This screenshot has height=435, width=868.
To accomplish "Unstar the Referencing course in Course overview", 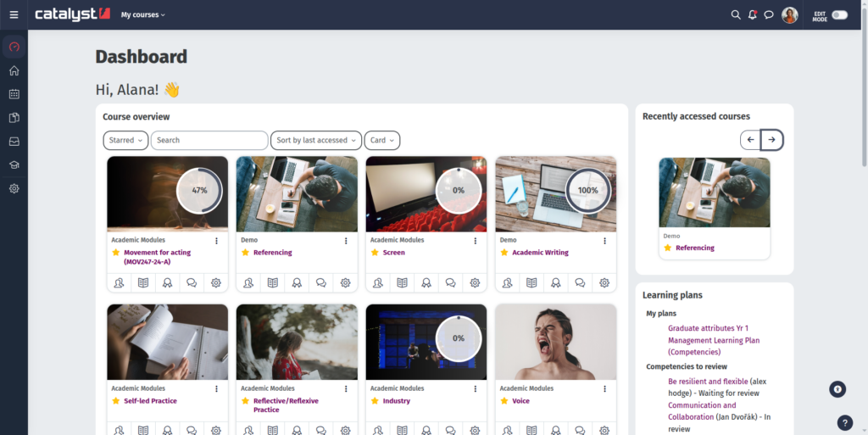I will tap(245, 253).
